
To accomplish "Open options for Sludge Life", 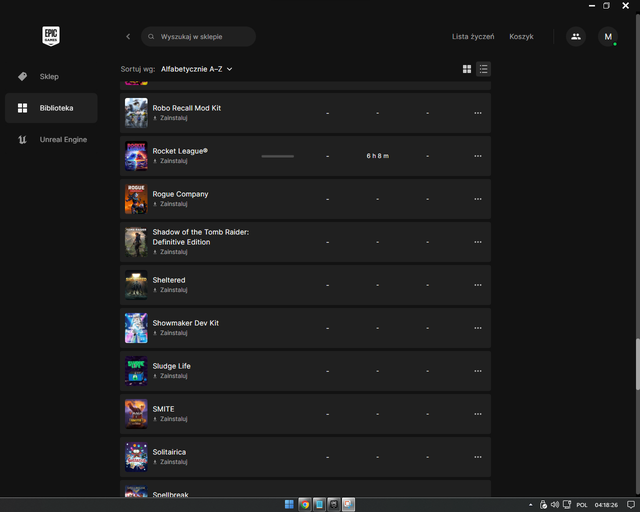I will click(478, 371).
